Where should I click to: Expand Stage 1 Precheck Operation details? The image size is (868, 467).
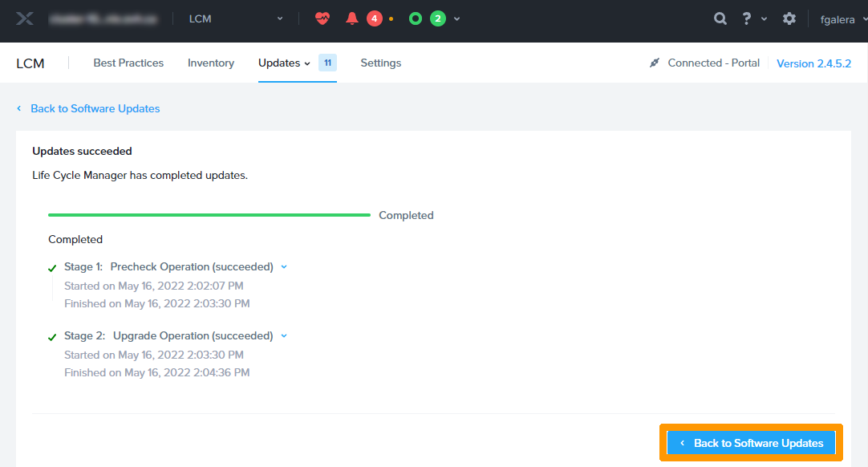pyautogui.click(x=284, y=266)
